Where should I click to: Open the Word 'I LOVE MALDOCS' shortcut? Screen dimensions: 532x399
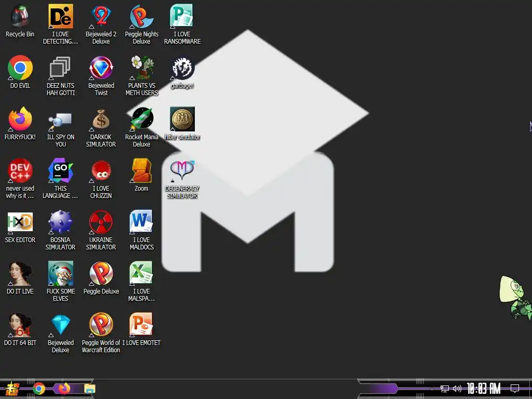pos(141,222)
